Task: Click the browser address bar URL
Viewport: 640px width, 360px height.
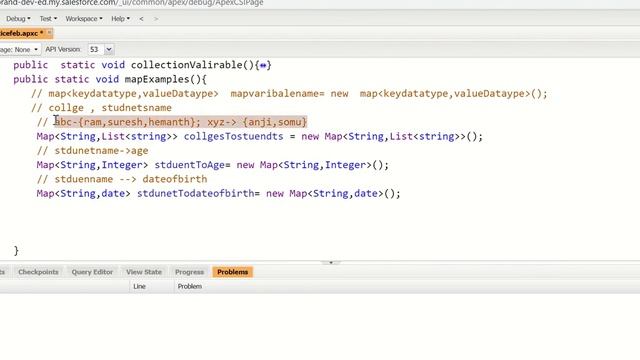Action: point(132,3)
